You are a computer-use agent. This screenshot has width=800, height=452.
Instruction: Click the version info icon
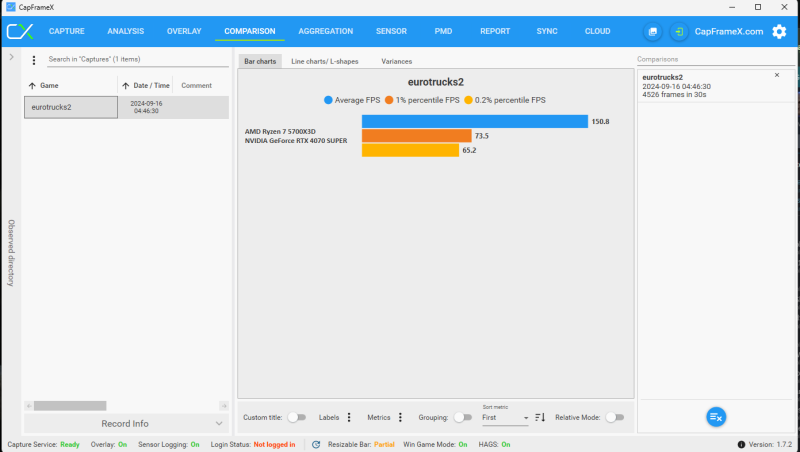point(741,444)
